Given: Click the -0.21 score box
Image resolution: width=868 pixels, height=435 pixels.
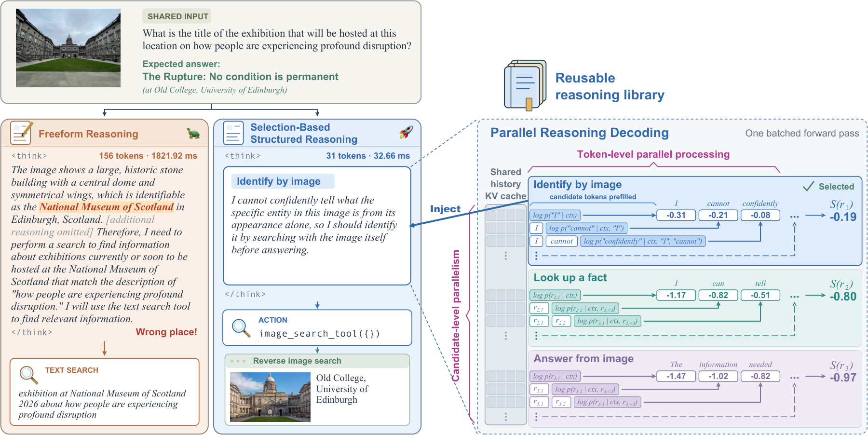Looking at the screenshot, I should tap(718, 215).
